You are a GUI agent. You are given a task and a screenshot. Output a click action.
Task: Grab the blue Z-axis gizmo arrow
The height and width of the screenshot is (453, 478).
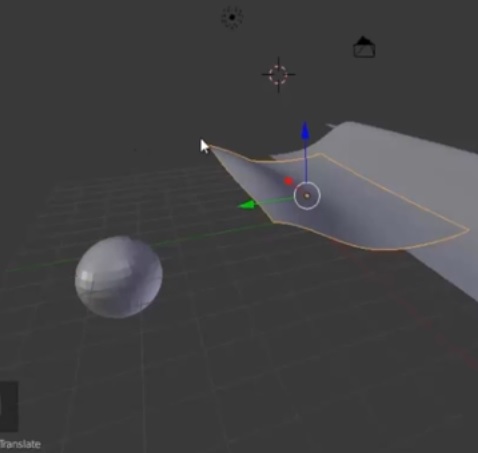(305, 131)
